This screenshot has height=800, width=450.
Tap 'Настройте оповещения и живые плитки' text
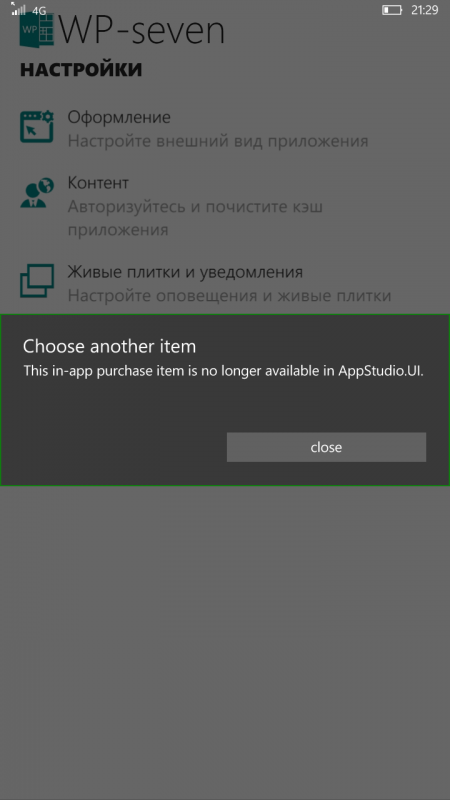click(230, 295)
